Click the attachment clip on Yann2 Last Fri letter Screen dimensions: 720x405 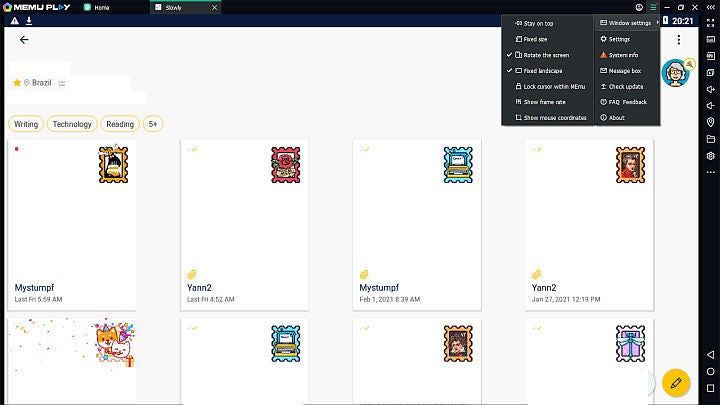(x=192, y=275)
